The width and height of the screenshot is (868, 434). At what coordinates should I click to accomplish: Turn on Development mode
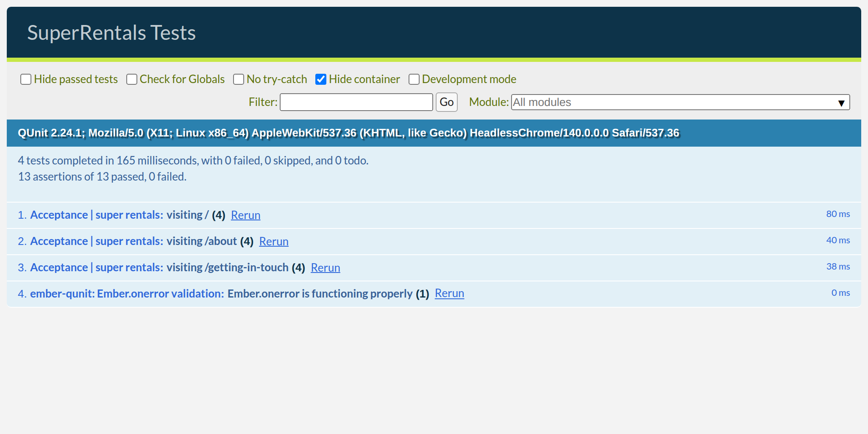click(414, 79)
